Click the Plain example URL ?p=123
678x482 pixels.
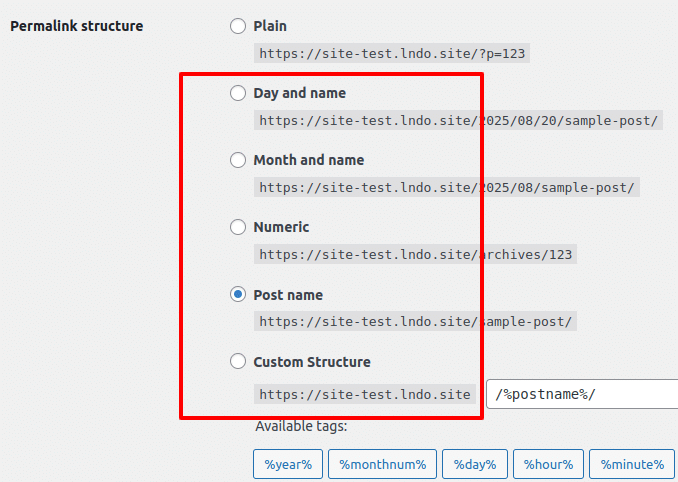tap(392, 54)
